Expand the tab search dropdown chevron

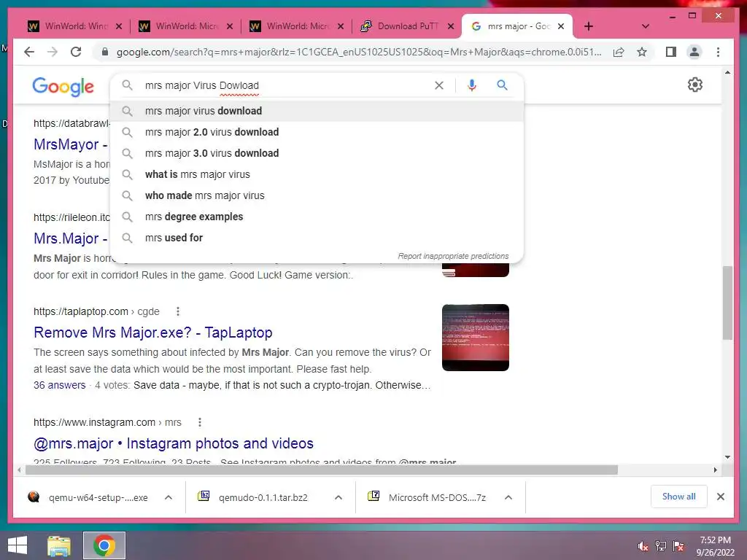645,26
